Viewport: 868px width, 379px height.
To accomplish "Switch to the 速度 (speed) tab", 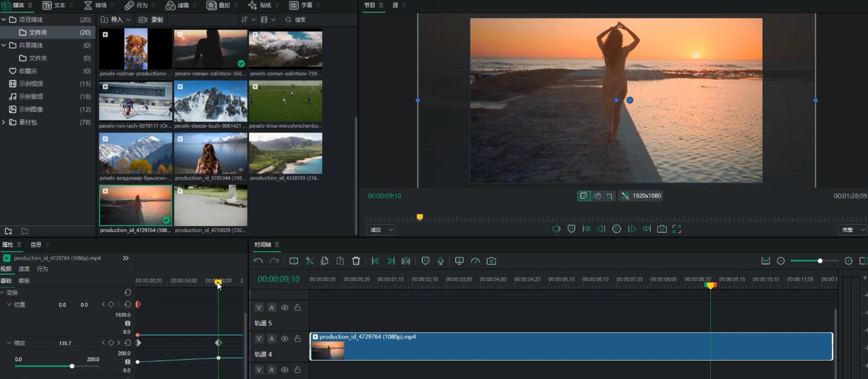I will point(24,269).
